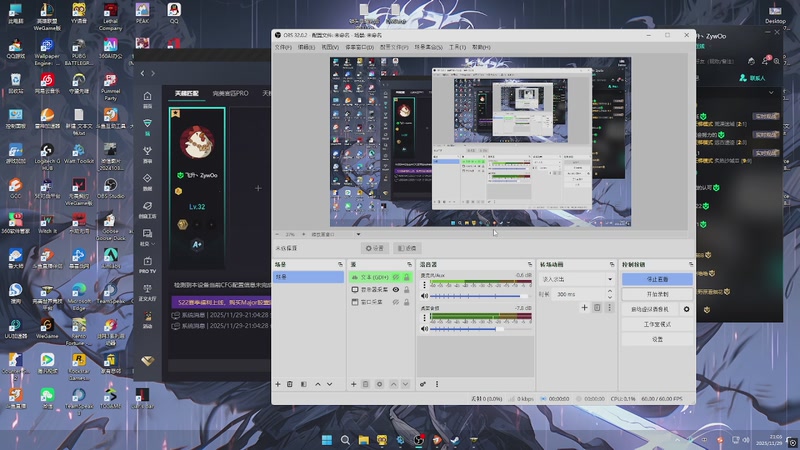Open transition properties three-dot menu

[x=609, y=307]
